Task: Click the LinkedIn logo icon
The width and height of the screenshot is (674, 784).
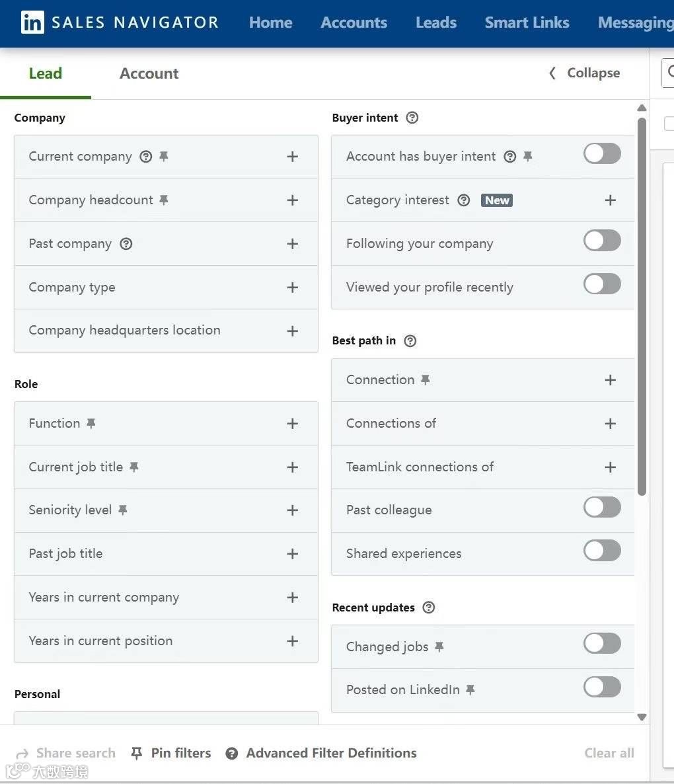Action: point(32,22)
